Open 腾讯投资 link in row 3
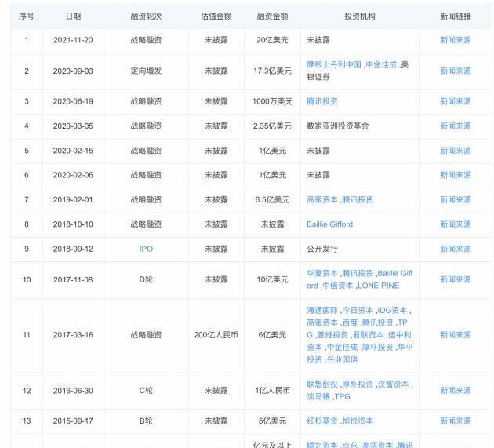494x448 pixels. [322, 101]
